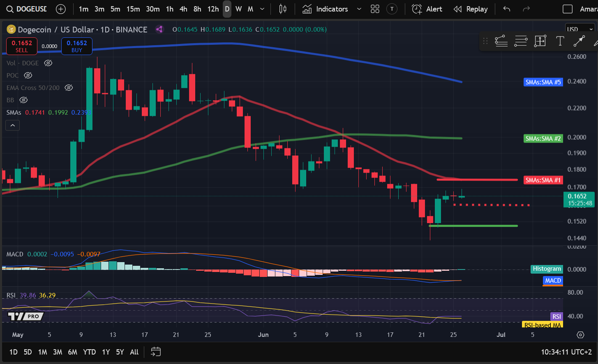The height and width of the screenshot is (364, 598).
Task: Open the layout square selector icon
Action: (x=568, y=9)
